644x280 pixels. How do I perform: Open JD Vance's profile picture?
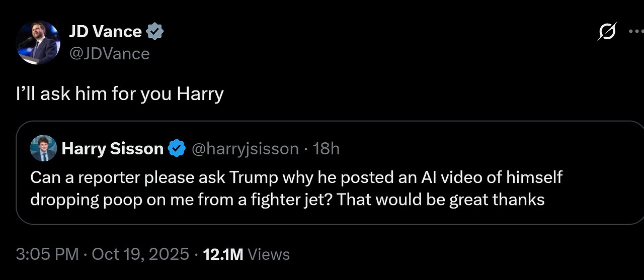coord(38,42)
